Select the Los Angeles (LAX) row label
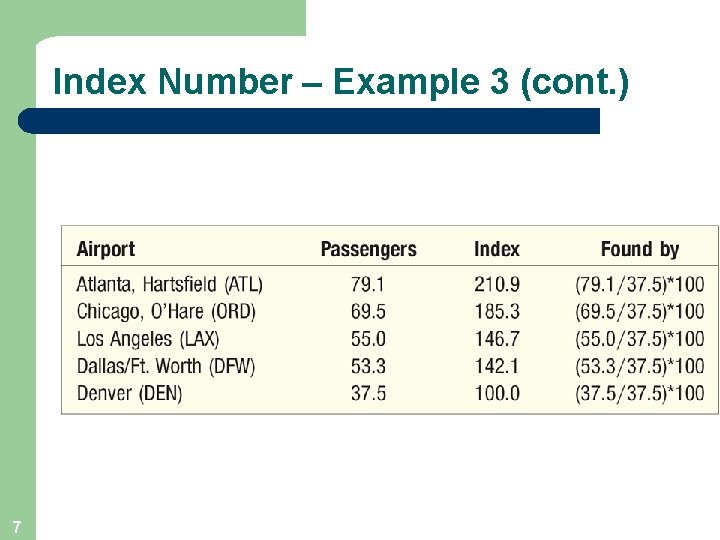The height and width of the screenshot is (540, 720). 148,339
